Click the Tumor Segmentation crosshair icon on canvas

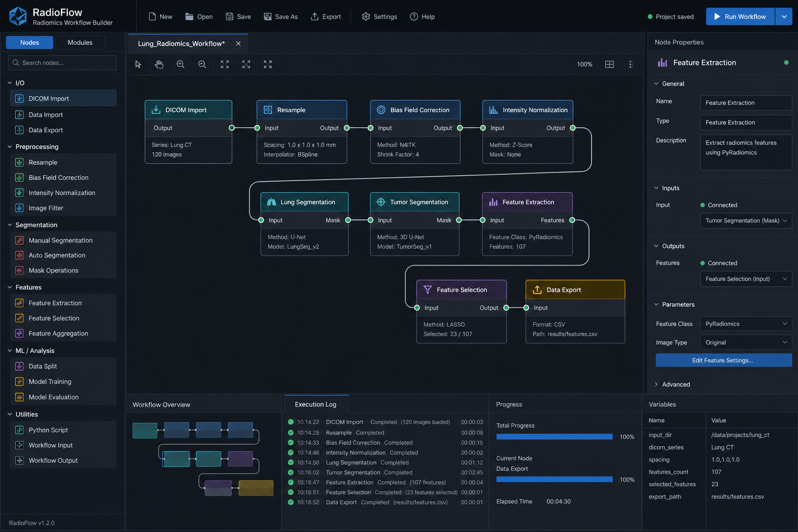coord(381,202)
